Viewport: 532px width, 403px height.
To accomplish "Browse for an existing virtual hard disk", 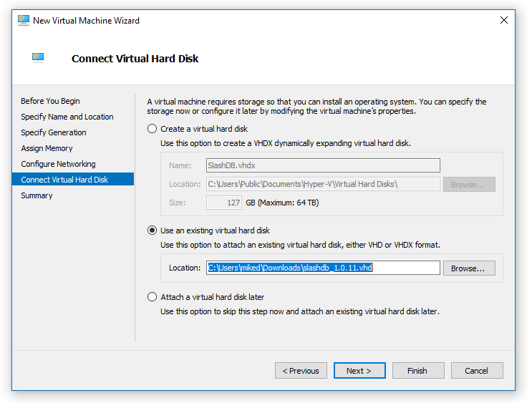I will pyautogui.click(x=468, y=268).
